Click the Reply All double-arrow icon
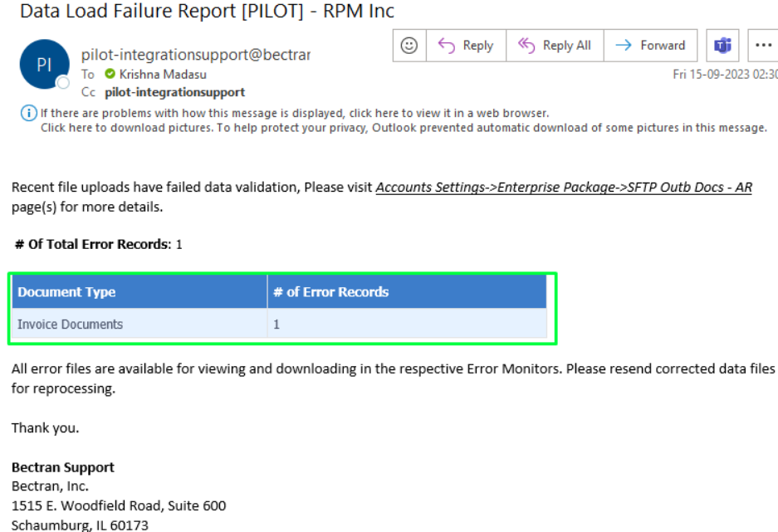778x532 pixels. click(x=526, y=46)
